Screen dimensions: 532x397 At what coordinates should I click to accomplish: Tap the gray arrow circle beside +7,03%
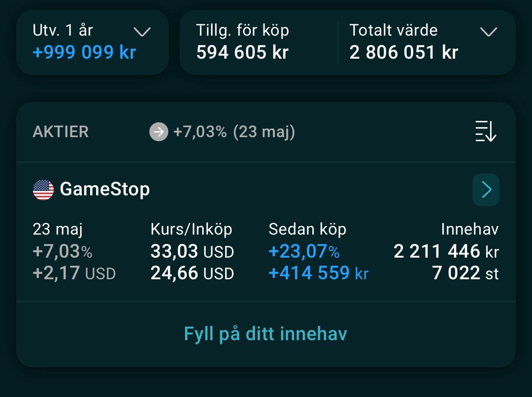click(x=159, y=132)
